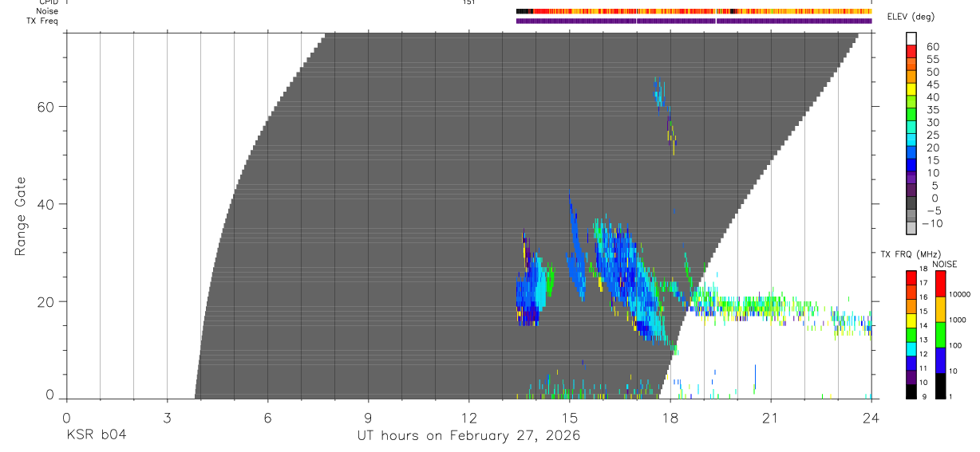Select the yellow 1000–10000 NOISE legend swatch
Viewport: 980px width, 452px height.
[941, 309]
